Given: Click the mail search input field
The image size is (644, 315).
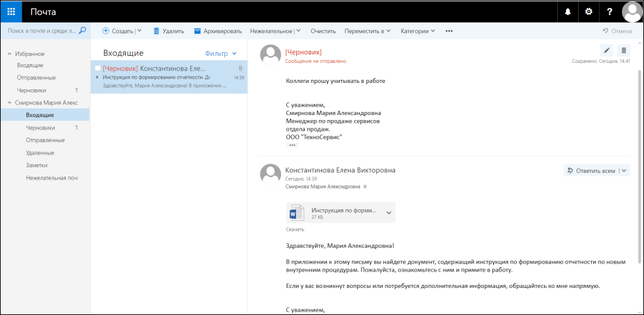Looking at the screenshot, I should (x=41, y=30).
